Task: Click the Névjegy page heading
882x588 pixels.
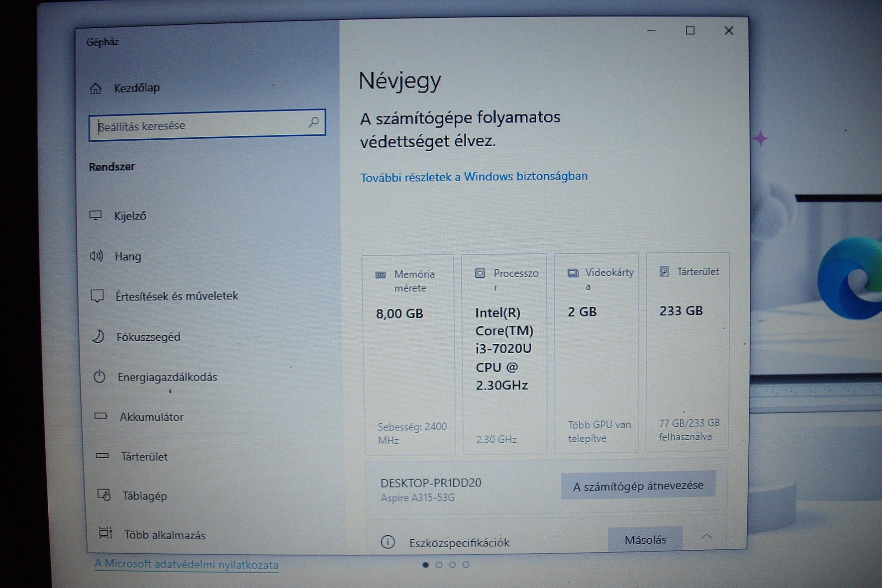Action: [400, 81]
